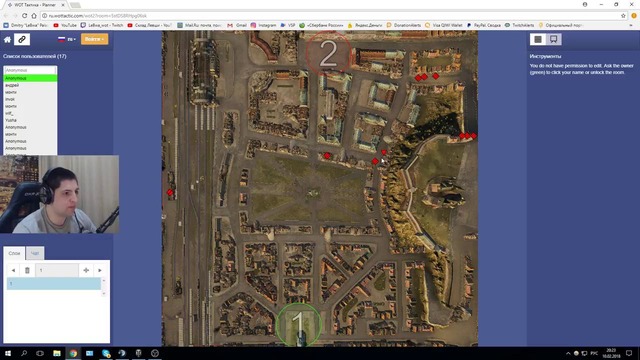The image size is (640, 360).
Task: Open Steam from taskbar
Action: point(122,353)
